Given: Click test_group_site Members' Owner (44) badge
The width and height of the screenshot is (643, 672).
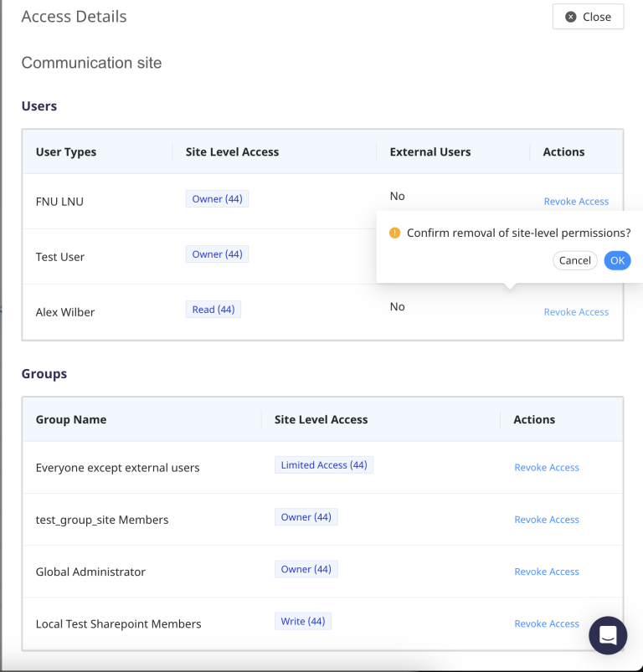Looking at the screenshot, I should (x=306, y=517).
